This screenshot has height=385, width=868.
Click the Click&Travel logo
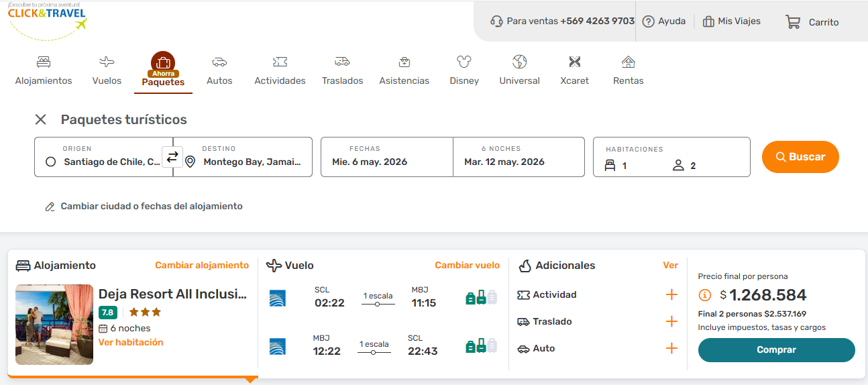click(x=48, y=20)
